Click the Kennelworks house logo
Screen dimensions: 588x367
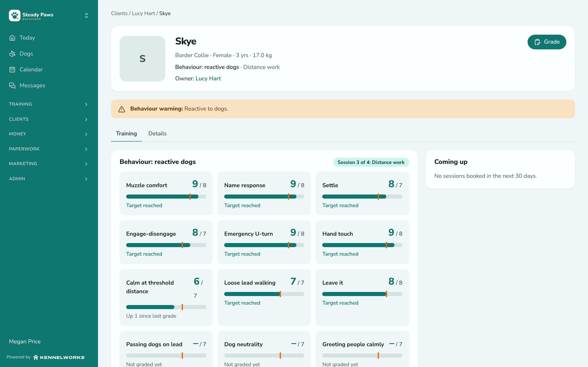coord(36,357)
